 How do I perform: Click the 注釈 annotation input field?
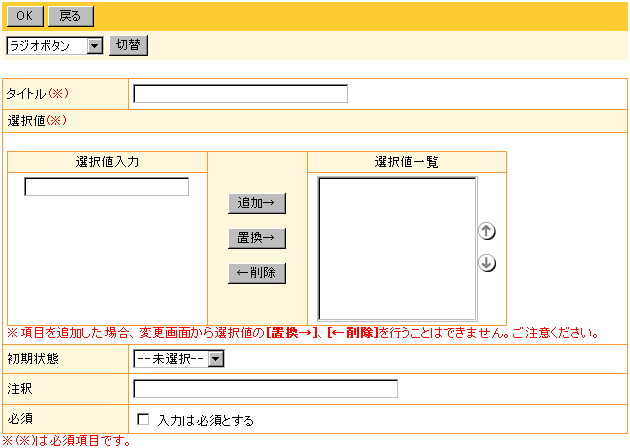265,389
